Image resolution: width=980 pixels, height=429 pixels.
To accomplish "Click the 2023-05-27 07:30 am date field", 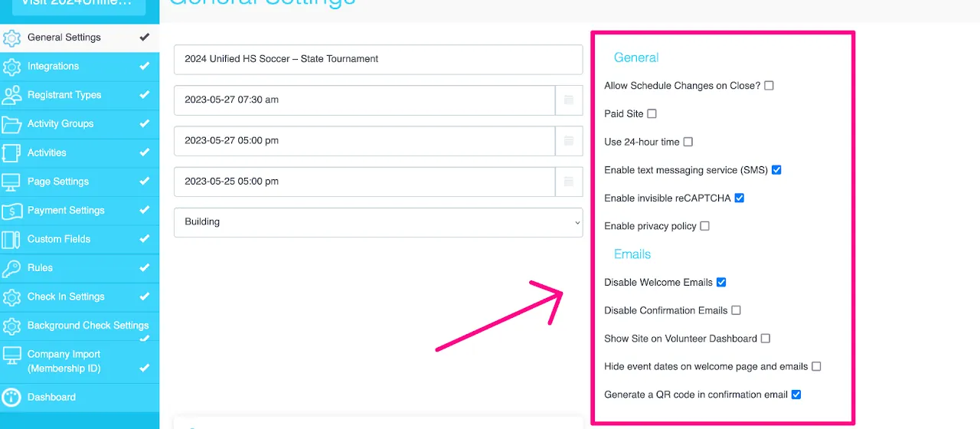I will point(364,100).
